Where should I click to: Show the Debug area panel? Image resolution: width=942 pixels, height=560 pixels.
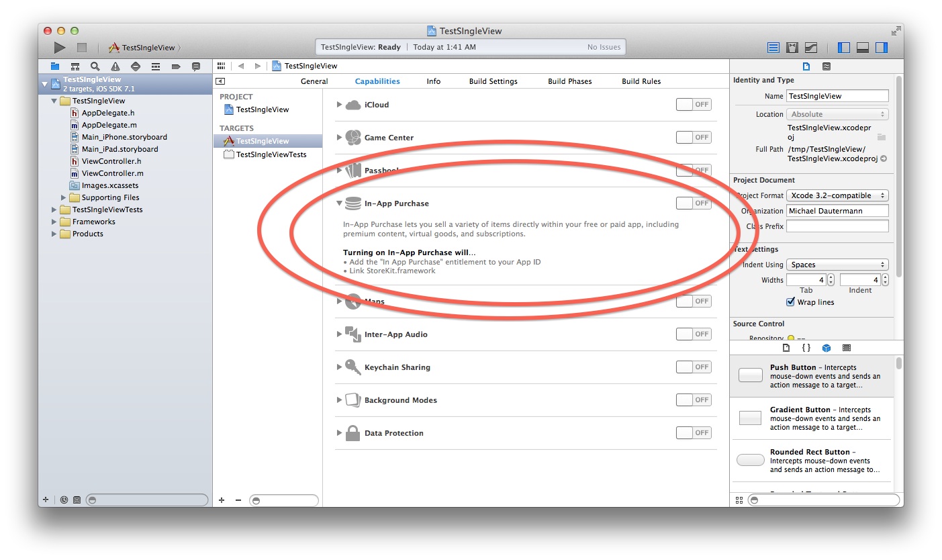point(861,47)
